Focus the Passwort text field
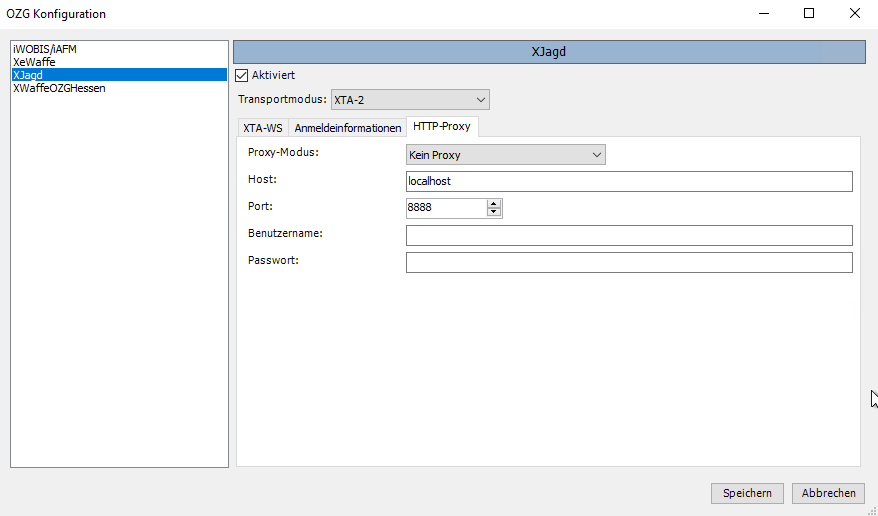Viewport: 878px width, 516px height. pyautogui.click(x=628, y=262)
